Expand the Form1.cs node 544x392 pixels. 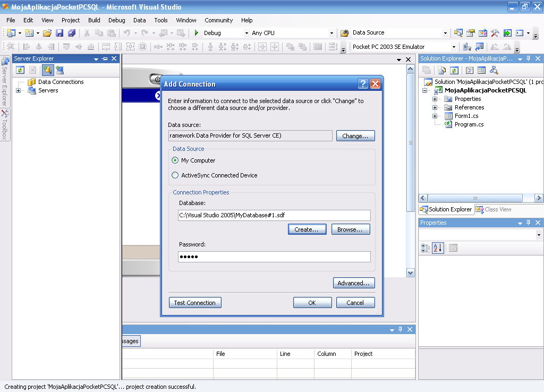[435, 116]
